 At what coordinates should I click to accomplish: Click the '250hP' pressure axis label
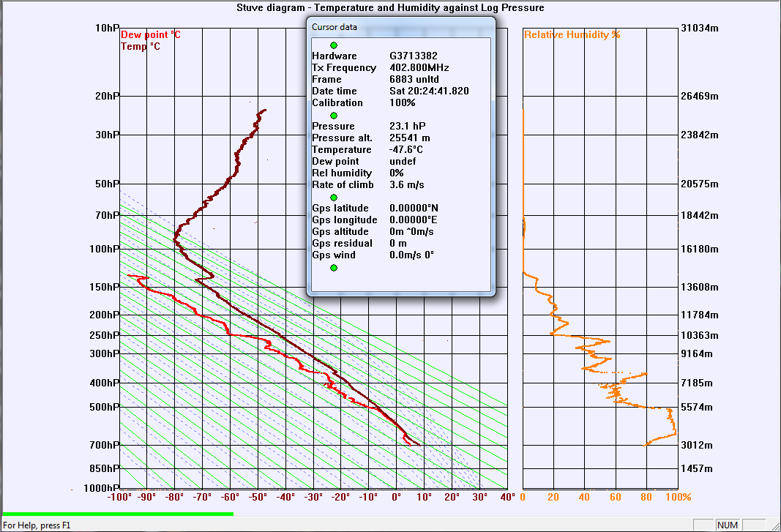[105, 335]
